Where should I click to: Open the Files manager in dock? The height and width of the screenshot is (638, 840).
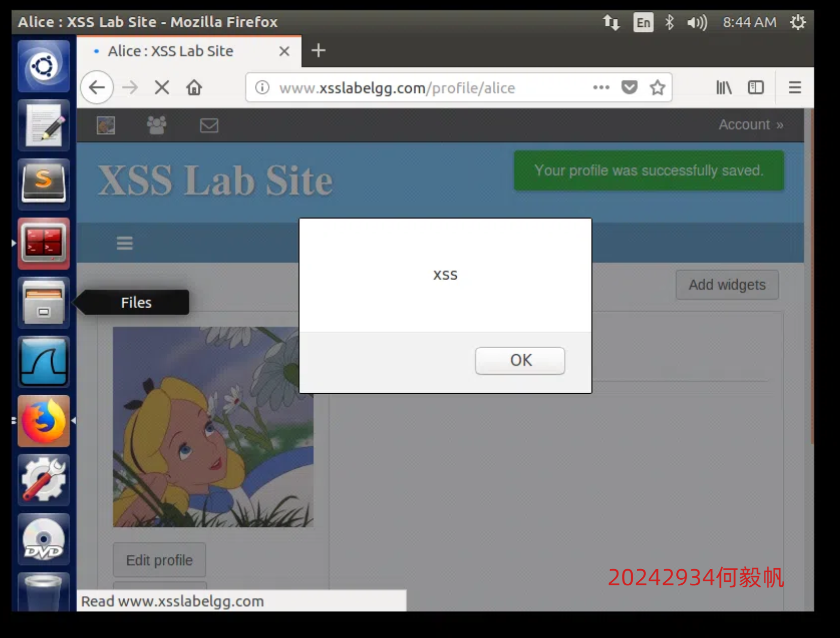coord(44,303)
